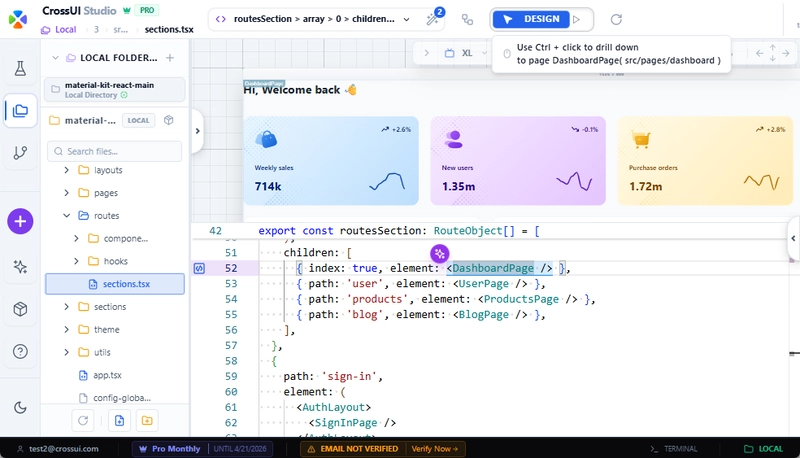Click the EMAIL NOT VERIFIED warning
This screenshot has width=800, height=458.
point(353,449)
